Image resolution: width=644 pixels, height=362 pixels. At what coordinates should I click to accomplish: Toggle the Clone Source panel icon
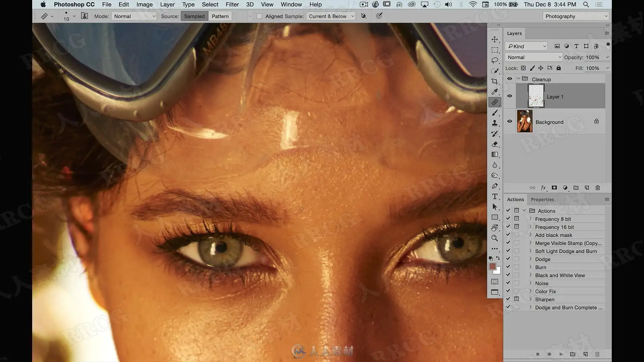85,16
